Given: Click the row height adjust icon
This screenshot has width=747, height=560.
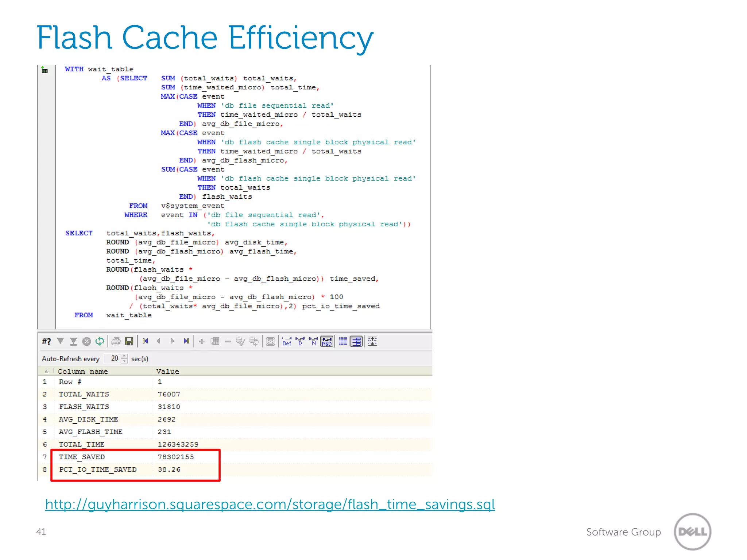Looking at the screenshot, I should (x=372, y=342).
